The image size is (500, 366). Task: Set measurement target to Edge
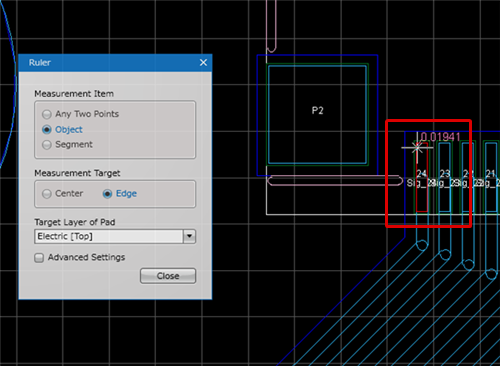coord(120,193)
